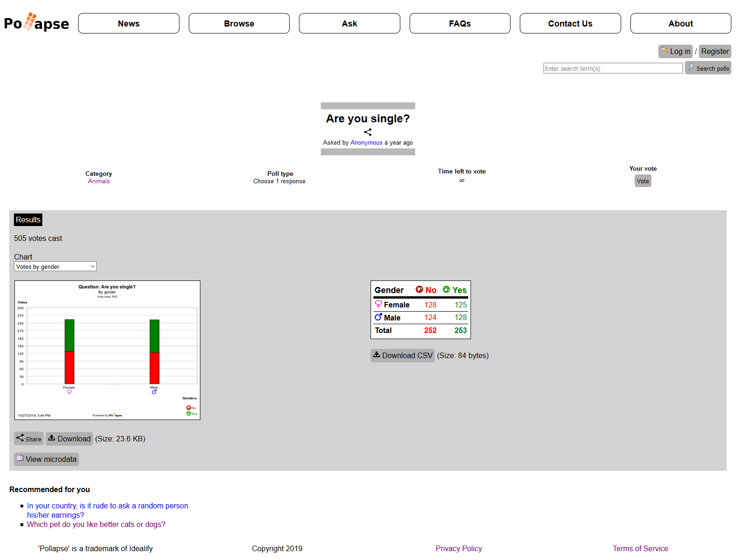
Task: Click the thumbs-up Yes icon in table header
Action: tap(446, 289)
